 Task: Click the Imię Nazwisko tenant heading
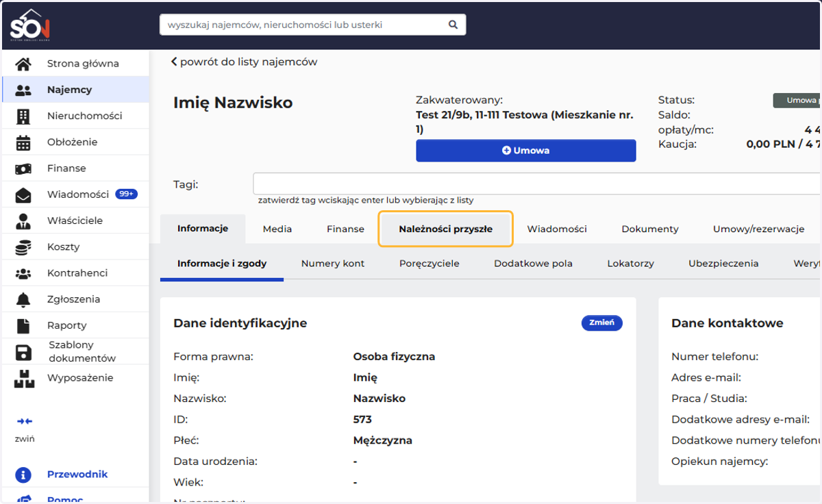[233, 103]
